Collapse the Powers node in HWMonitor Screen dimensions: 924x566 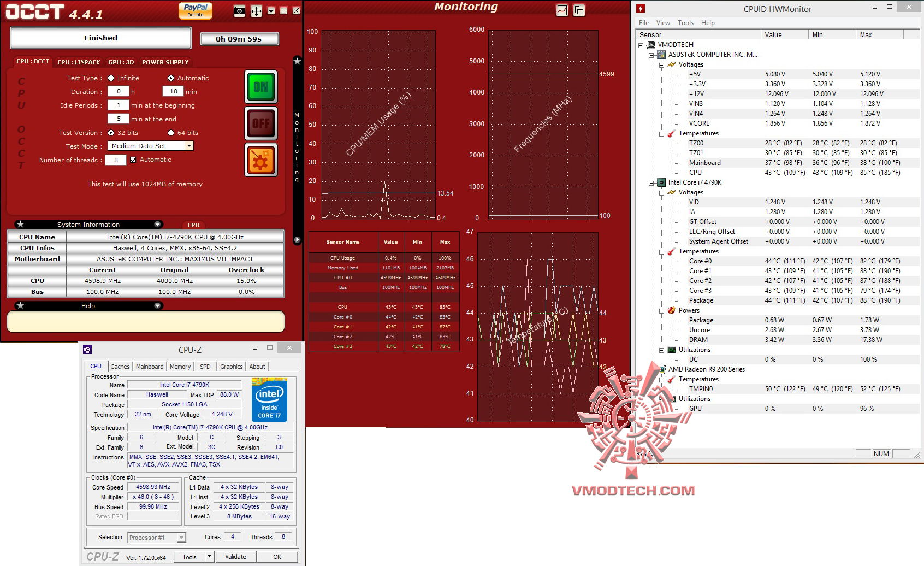[661, 310]
